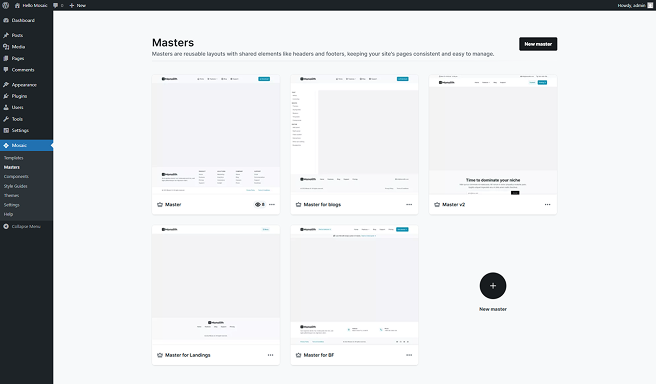Click the Tools wrench icon
The height and width of the screenshot is (384, 656).
click(x=6, y=119)
